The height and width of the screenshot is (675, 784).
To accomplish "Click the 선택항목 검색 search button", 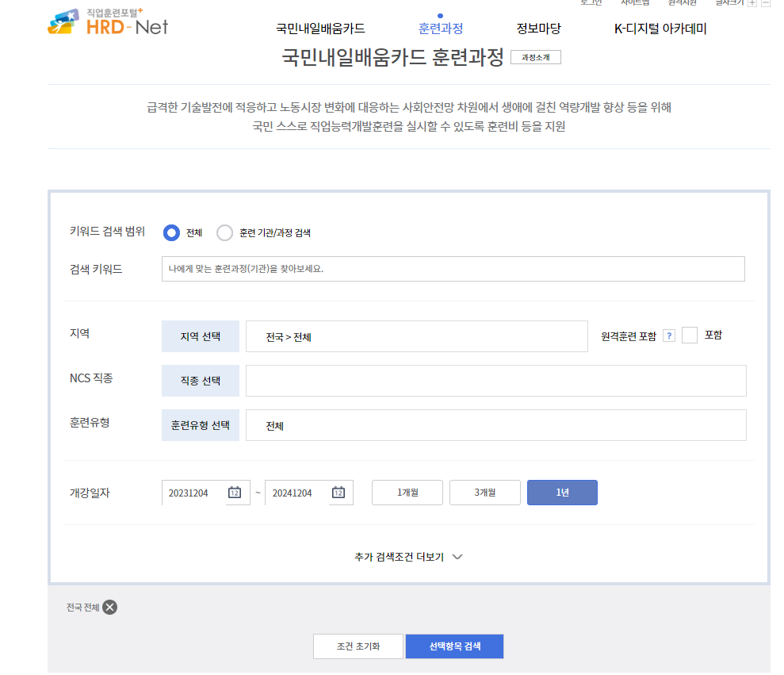I will [x=453, y=646].
